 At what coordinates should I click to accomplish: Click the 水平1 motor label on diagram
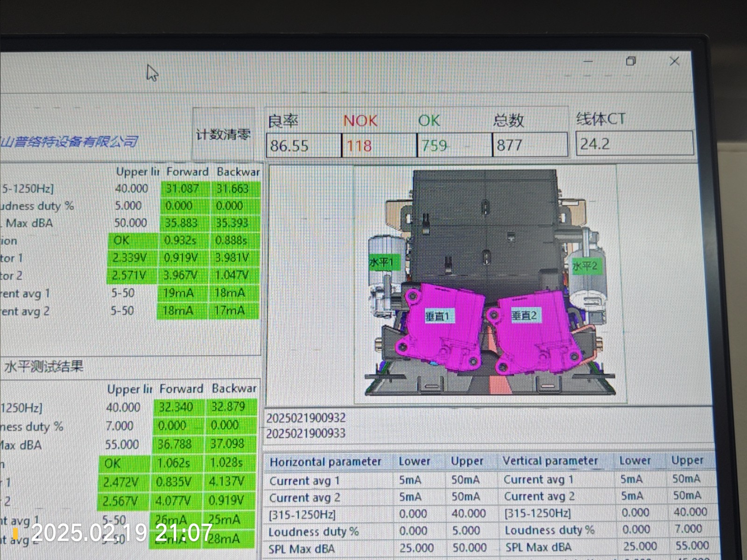click(381, 262)
